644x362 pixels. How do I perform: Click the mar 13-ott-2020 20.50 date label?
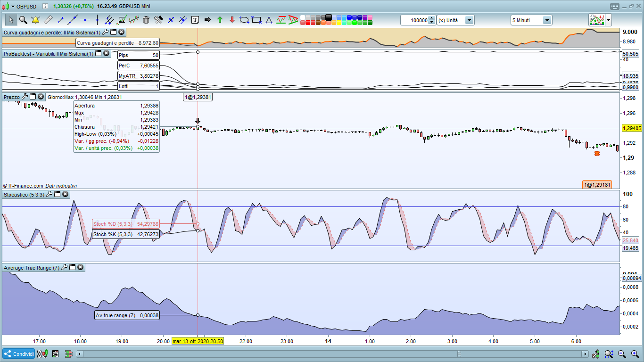(x=198, y=341)
